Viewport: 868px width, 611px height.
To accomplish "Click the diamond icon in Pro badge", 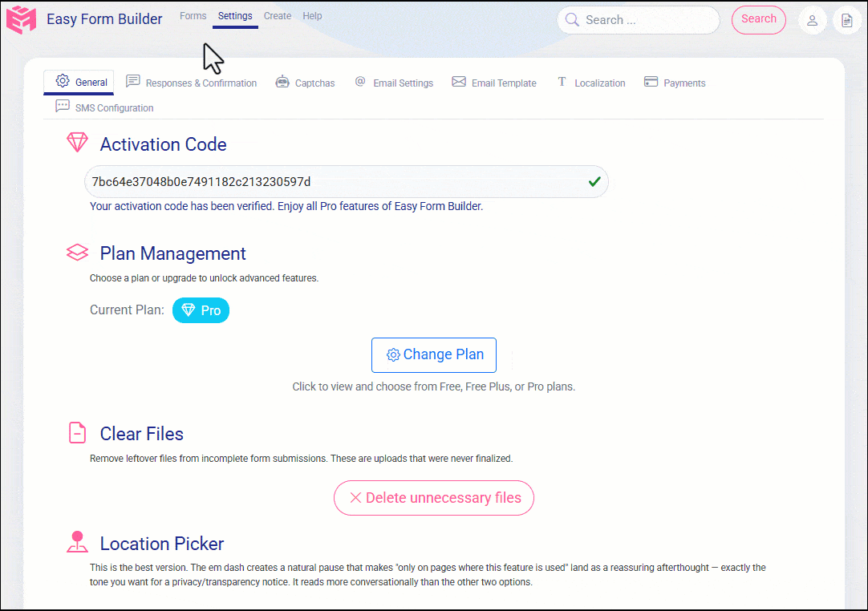I will 189,310.
